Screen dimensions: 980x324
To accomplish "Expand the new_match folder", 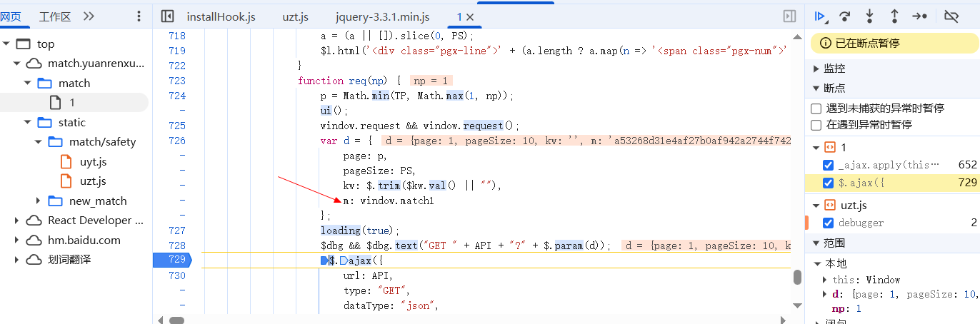I will click(x=38, y=201).
